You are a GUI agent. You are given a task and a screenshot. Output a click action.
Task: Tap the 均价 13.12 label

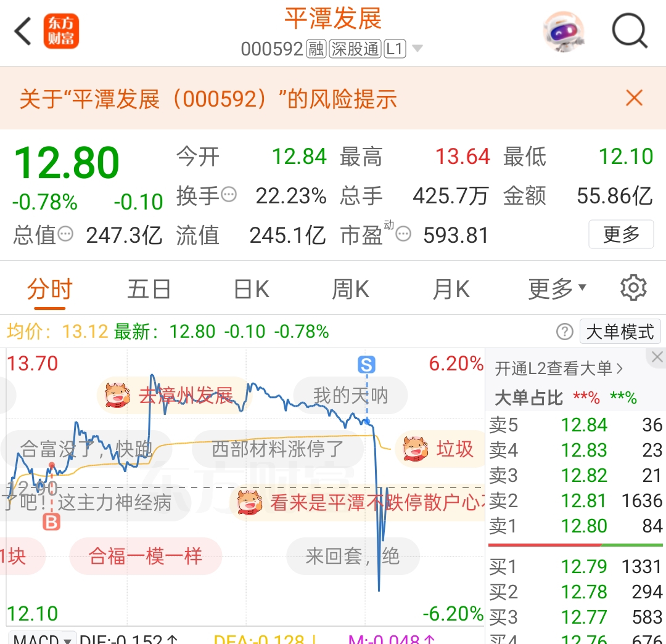(58, 332)
